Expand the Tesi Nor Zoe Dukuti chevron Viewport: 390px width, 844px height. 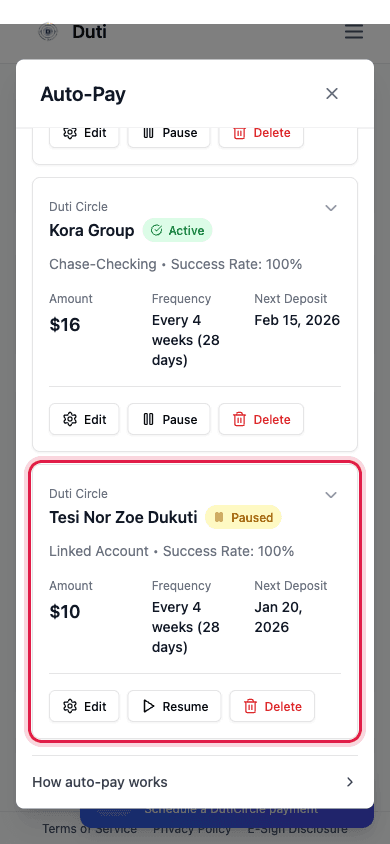331,495
